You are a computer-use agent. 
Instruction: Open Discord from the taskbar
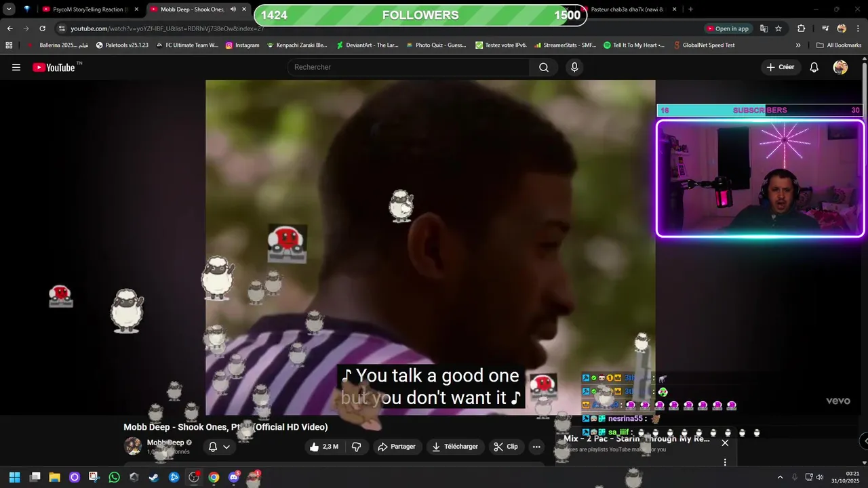pyautogui.click(x=234, y=477)
